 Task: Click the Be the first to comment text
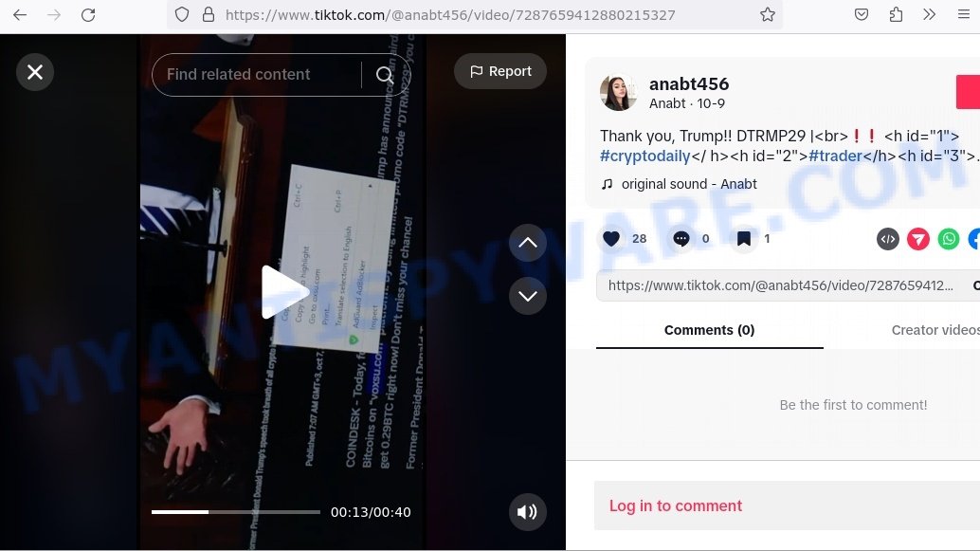point(853,405)
